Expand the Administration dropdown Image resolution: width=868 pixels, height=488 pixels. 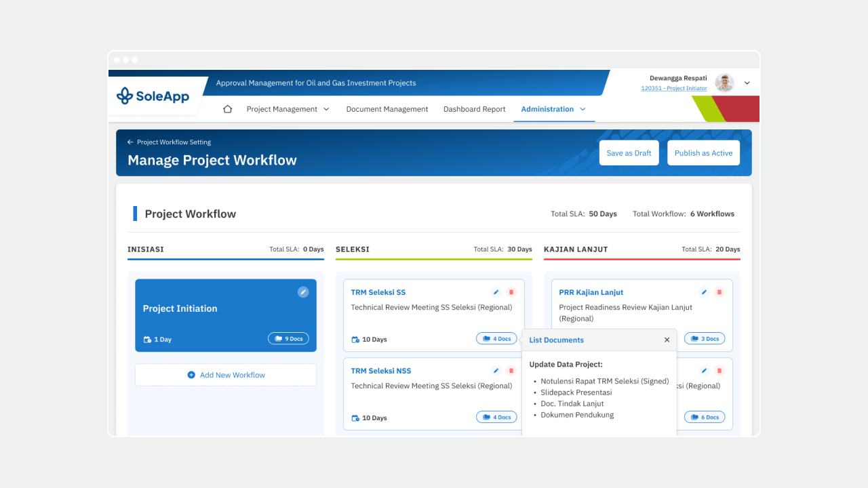pos(553,108)
